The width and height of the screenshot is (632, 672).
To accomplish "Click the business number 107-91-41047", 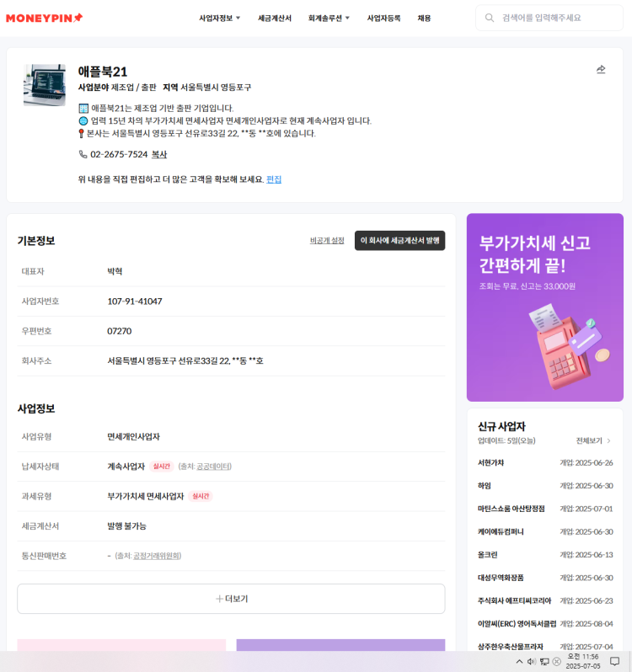I will coord(135,301).
